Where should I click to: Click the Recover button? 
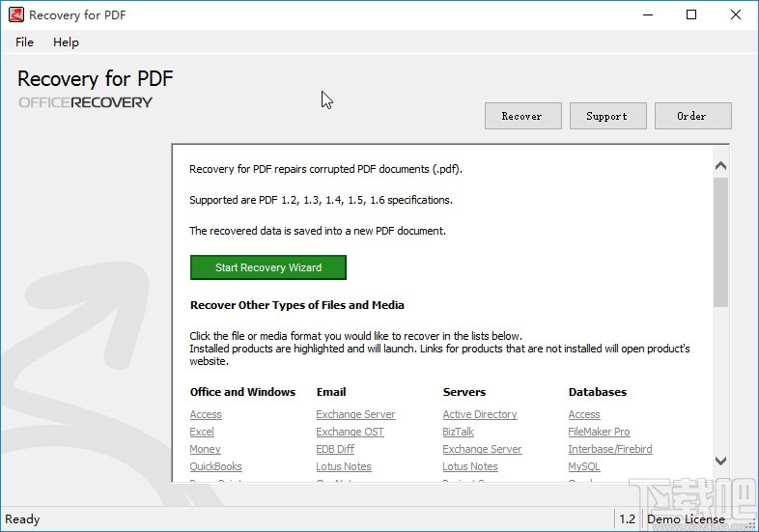[x=523, y=116]
